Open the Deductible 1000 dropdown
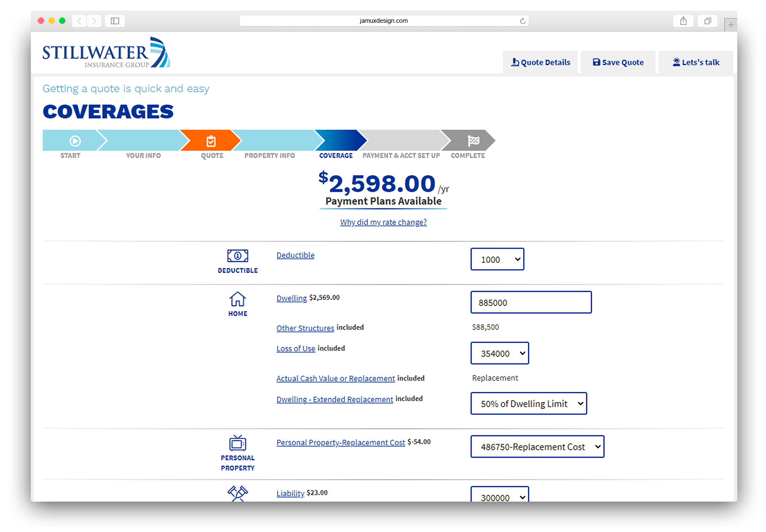Screen dimensions: 766x532 (x=497, y=259)
